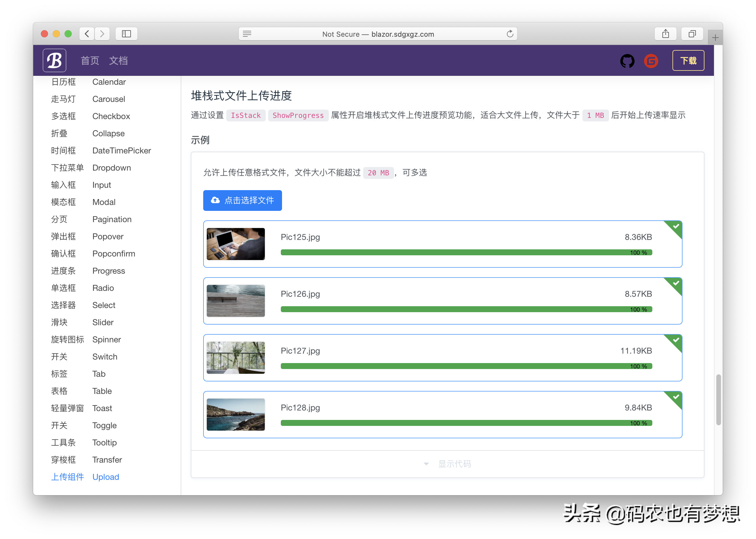Select Input in the sidebar

102,185
